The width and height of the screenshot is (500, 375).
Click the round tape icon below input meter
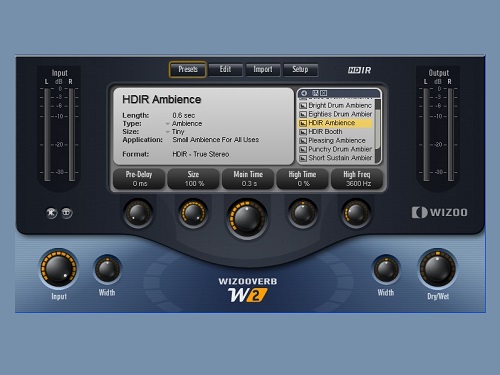(67, 213)
